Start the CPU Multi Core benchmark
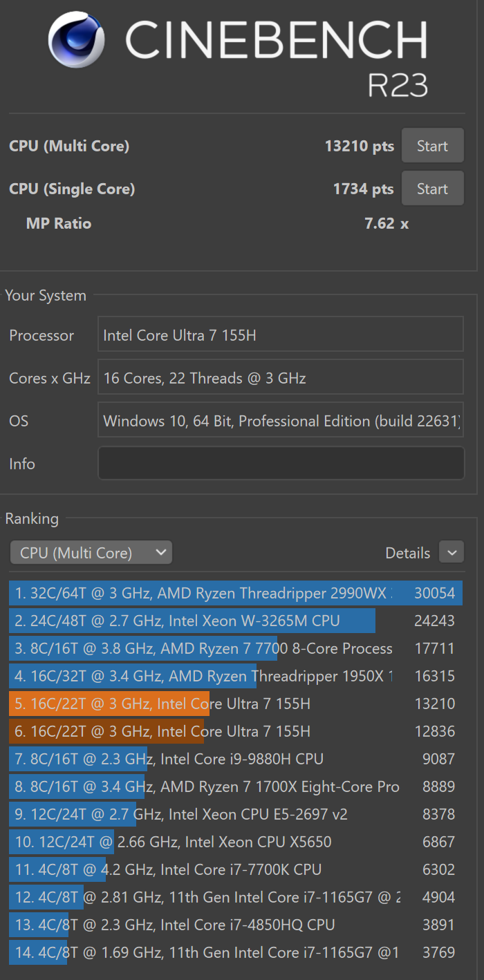This screenshot has width=484, height=980. point(432,146)
